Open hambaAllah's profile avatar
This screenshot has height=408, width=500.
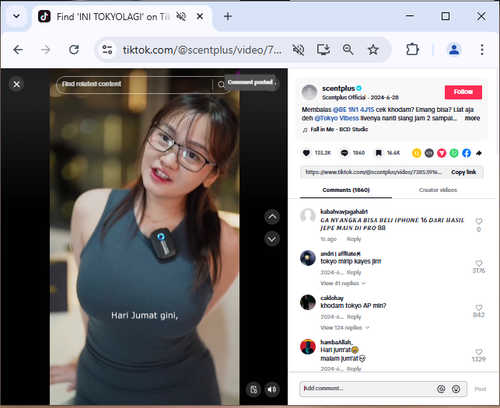click(x=308, y=347)
